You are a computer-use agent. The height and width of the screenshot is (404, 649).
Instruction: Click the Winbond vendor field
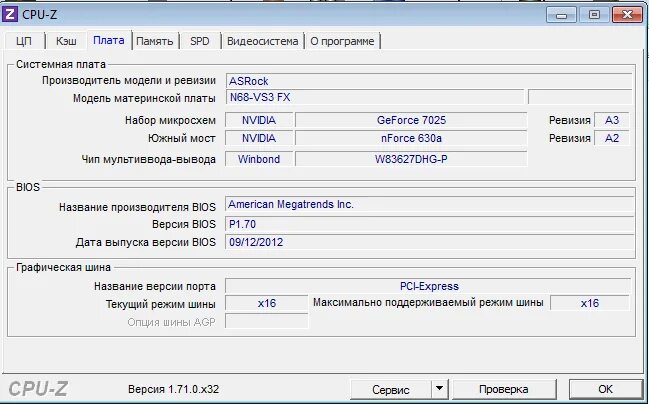(259, 159)
